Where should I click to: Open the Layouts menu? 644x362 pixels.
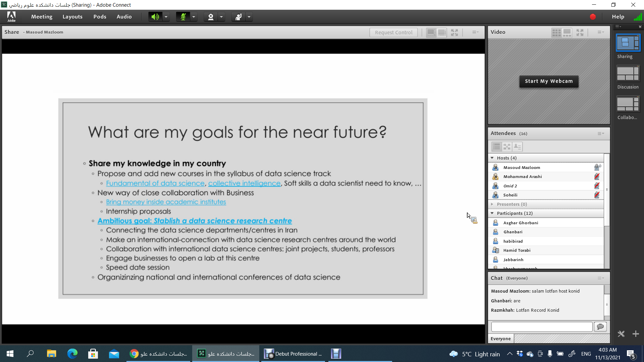click(x=72, y=17)
